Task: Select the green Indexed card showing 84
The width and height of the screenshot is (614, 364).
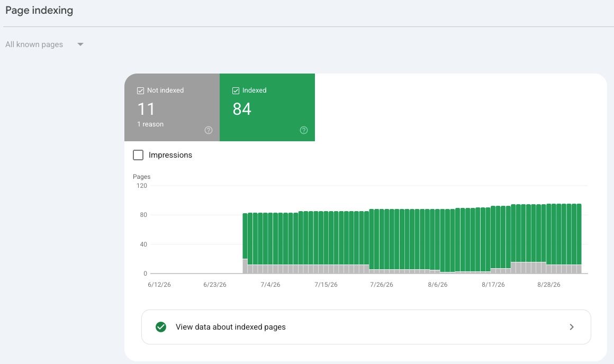Action: 267,107
